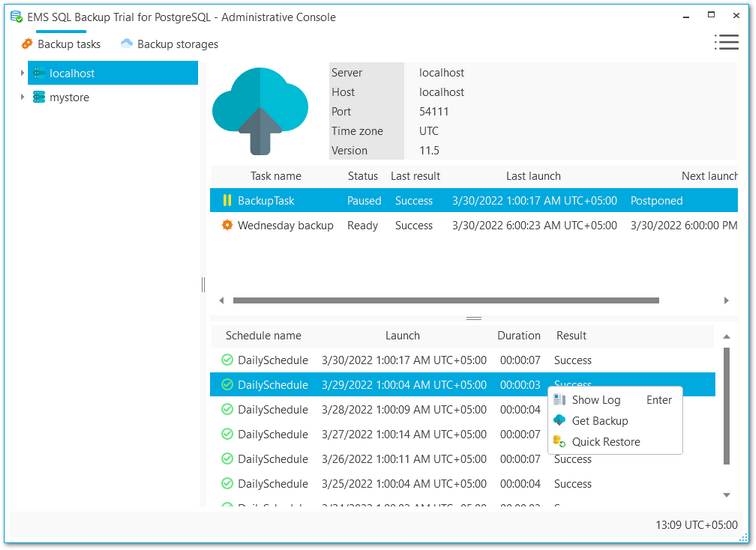Click the Port value 54111
The width and height of the screenshot is (756, 550).
434,112
